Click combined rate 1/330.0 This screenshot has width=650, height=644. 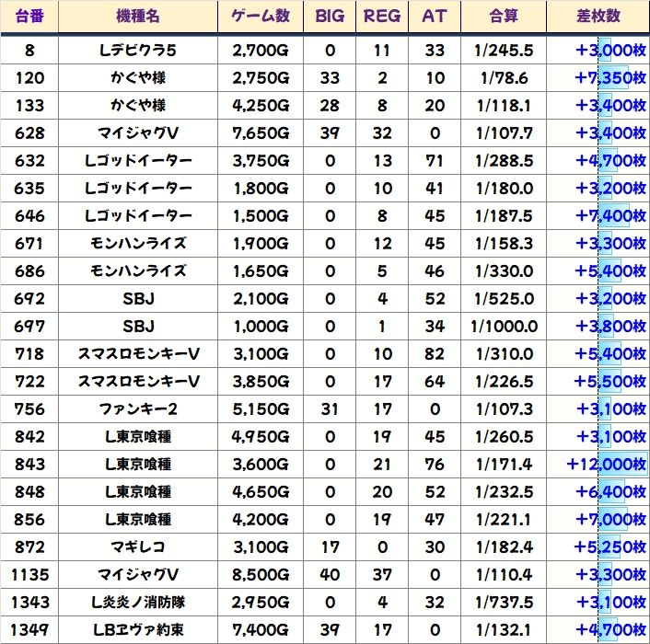pyautogui.click(x=505, y=271)
